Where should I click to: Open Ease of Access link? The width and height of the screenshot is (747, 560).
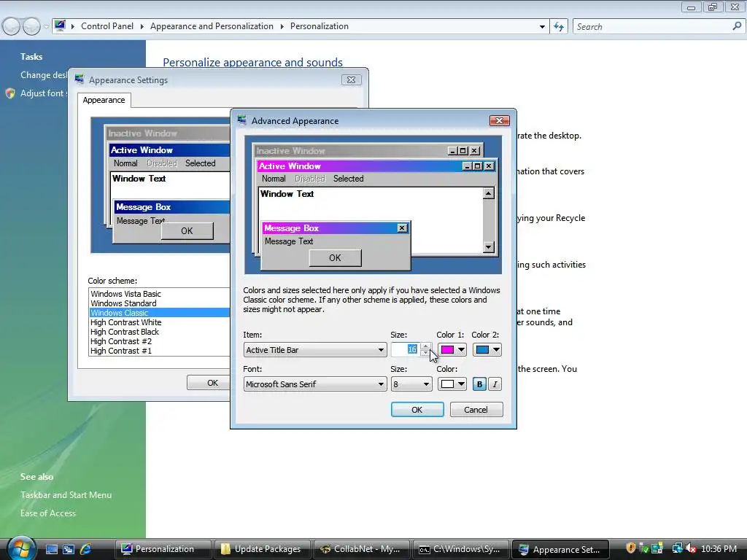(48, 513)
